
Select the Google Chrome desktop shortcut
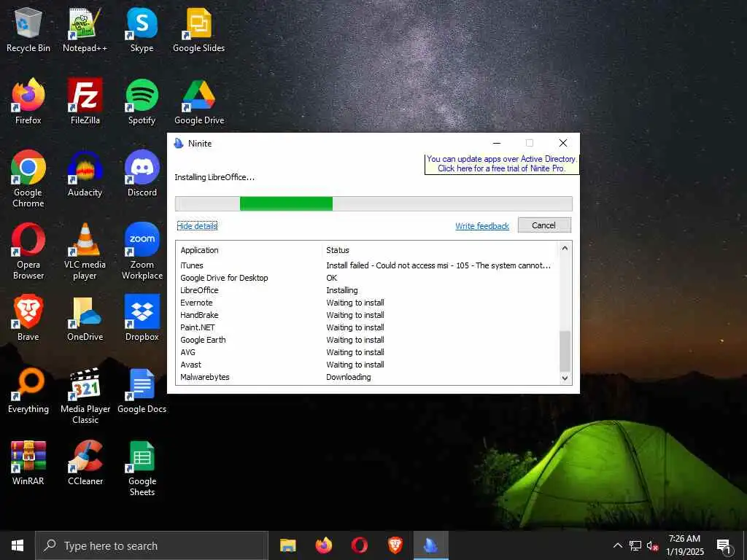(28, 179)
